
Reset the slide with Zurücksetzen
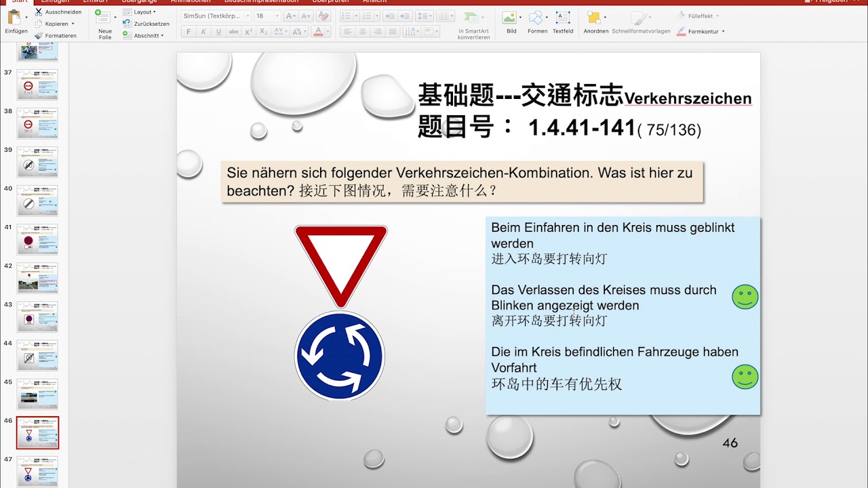[x=146, y=24]
